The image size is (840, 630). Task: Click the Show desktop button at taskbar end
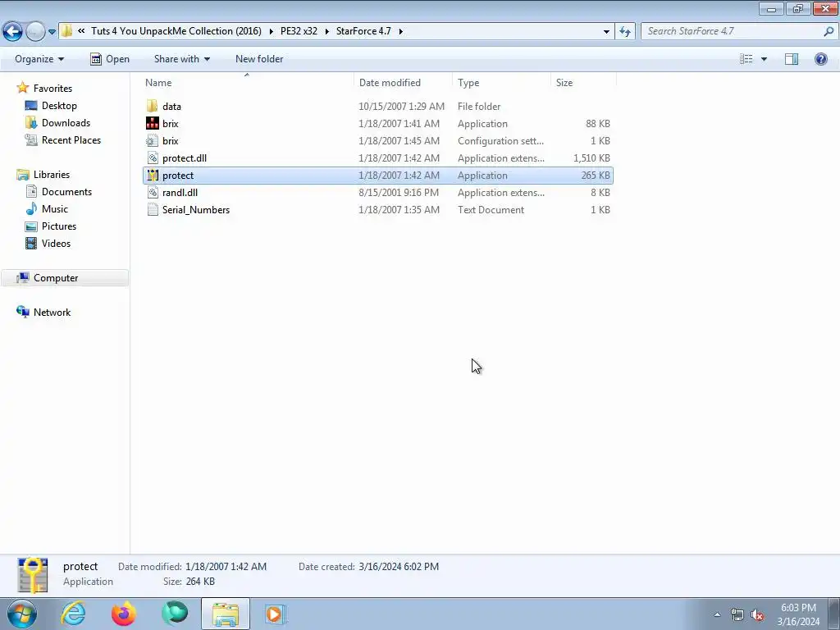tap(833, 614)
